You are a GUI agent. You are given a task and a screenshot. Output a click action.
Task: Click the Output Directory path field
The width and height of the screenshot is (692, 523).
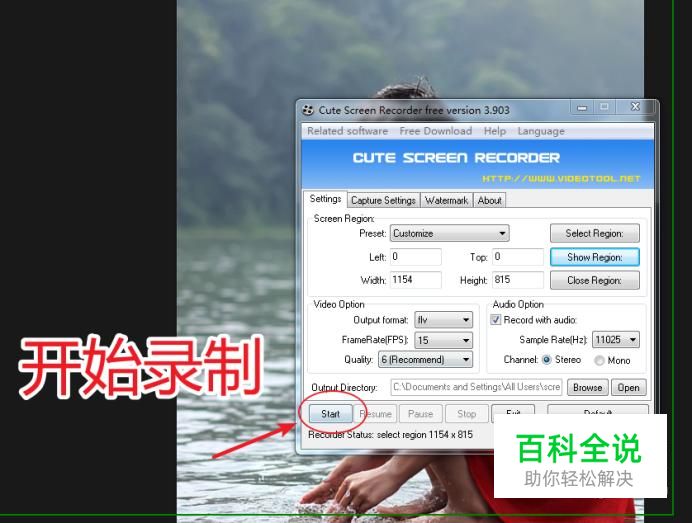pyautogui.click(x=476, y=387)
